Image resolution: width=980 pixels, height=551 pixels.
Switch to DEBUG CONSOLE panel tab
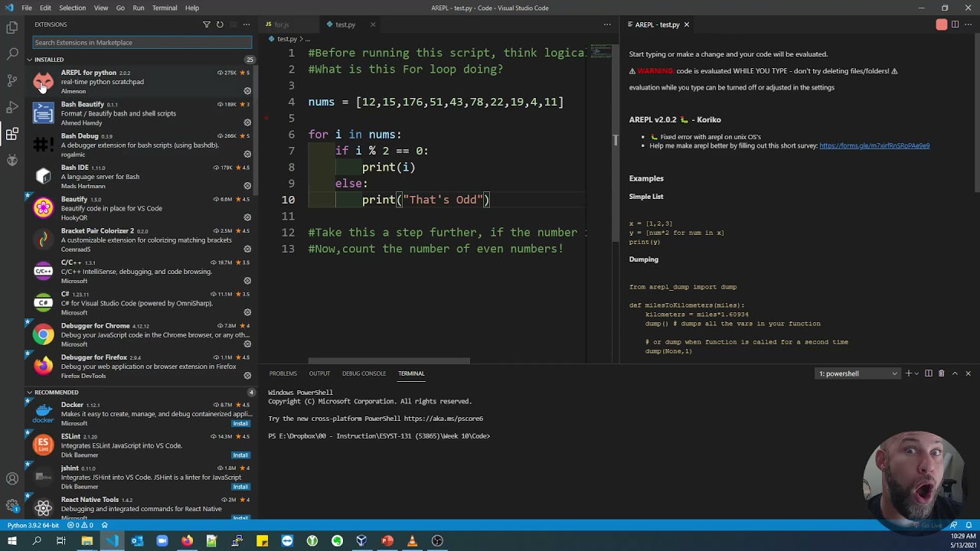[364, 373]
